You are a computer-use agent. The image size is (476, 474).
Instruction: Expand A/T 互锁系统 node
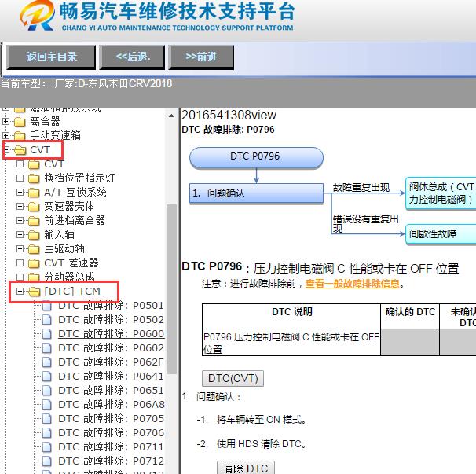20,193
